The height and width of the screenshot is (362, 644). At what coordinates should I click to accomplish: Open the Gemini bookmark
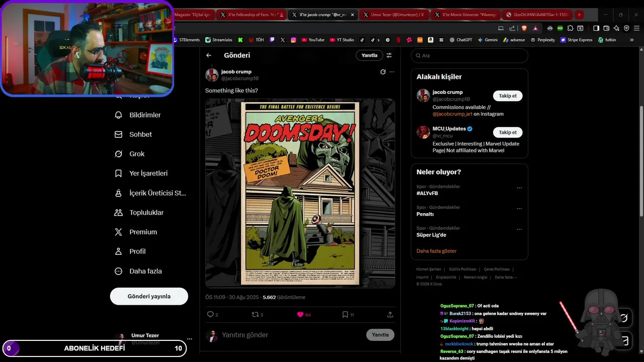[488, 40]
